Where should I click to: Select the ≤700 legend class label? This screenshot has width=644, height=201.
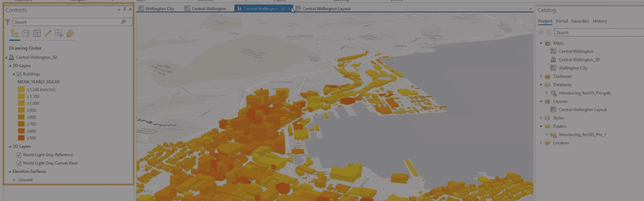tap(31, 124)
